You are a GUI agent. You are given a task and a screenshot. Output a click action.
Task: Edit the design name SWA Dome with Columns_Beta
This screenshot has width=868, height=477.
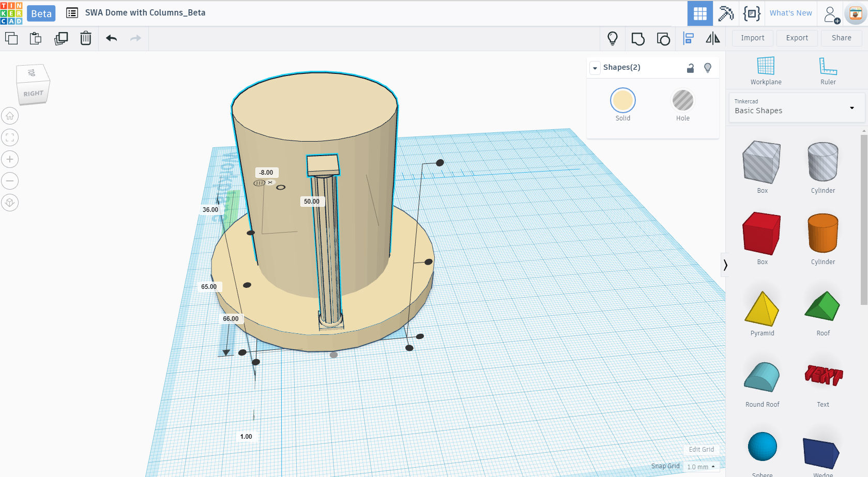pyautogui.click(x=145, y=13)
